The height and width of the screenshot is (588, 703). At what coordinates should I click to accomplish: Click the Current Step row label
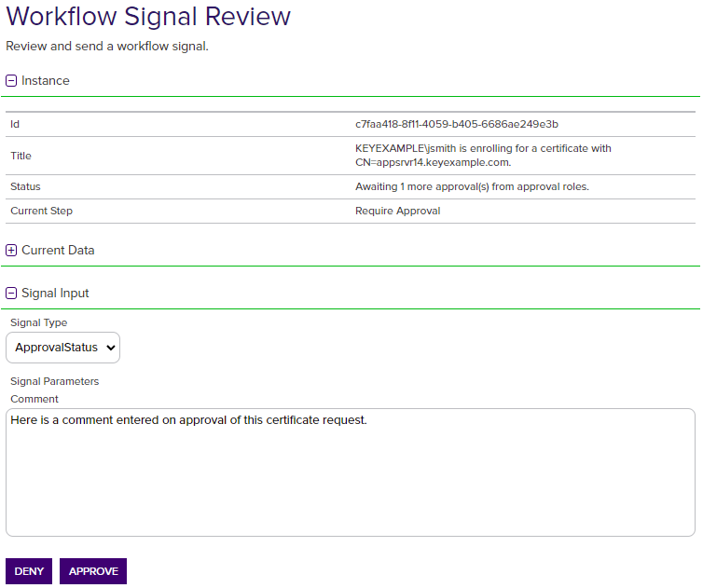[x=41, y=211]
